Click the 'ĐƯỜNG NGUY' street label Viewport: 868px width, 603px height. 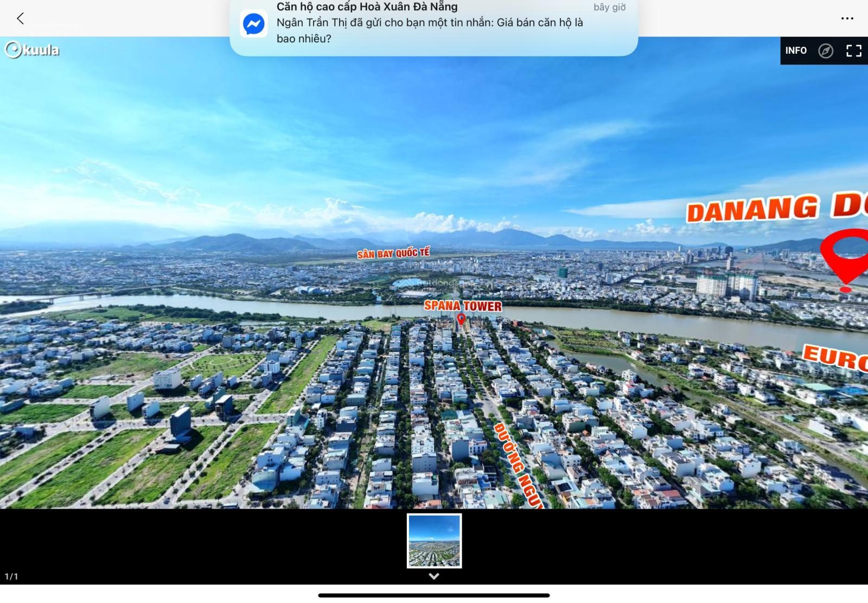point(517,465)
